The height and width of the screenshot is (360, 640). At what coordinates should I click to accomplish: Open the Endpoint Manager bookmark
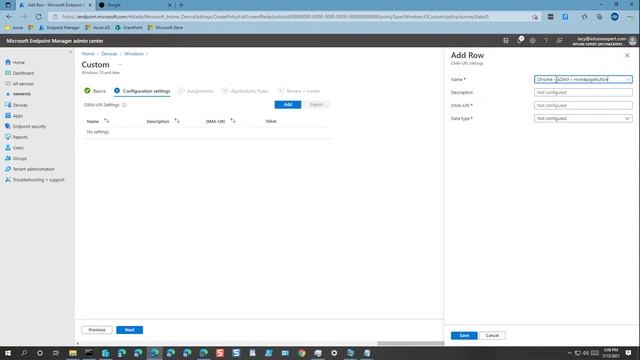tap(60, 28)
